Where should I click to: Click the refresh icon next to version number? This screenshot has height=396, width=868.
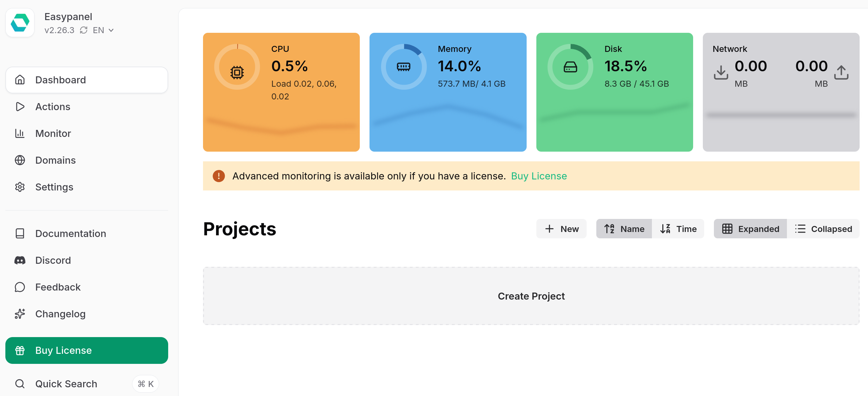[83, 30]
